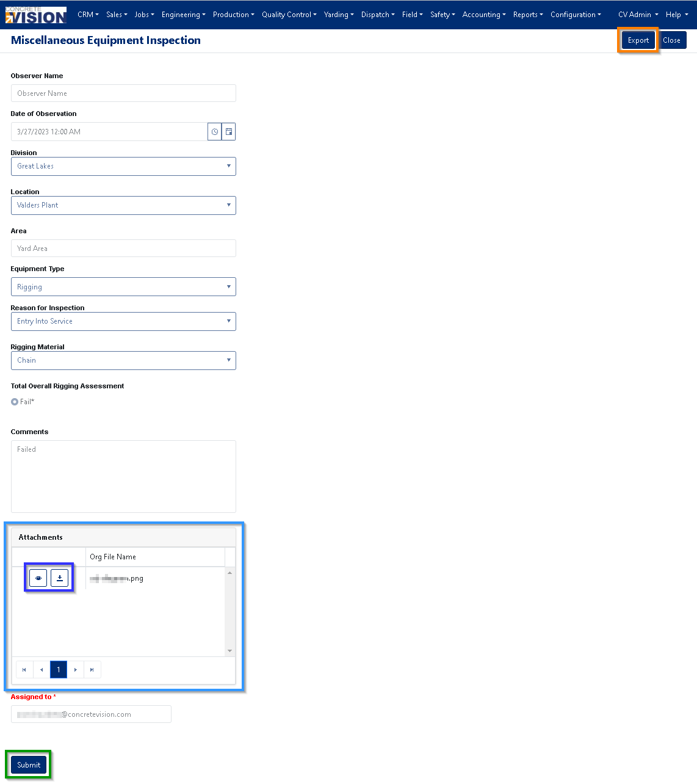Go to first attachments page
This screenshot has height=784, width=697.
[24, 670]
